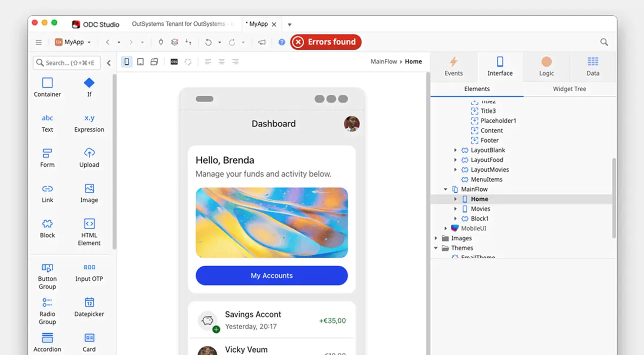Expand the Home screen in the tree
Screen dimensions: 644x355
(x=455, y=199)
